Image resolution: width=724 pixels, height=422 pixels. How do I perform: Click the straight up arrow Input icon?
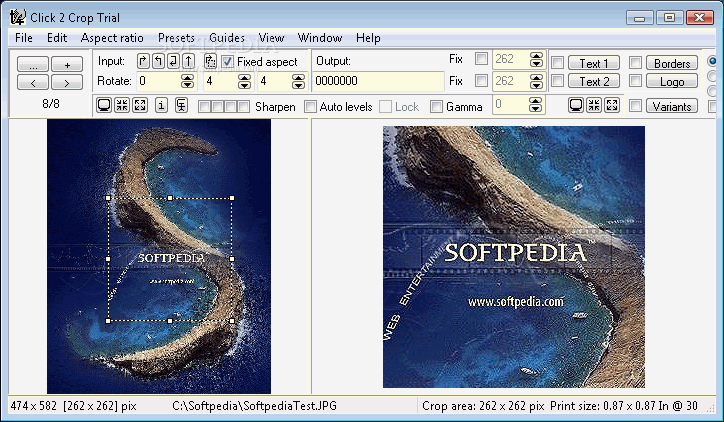click(x=188, y=61)
